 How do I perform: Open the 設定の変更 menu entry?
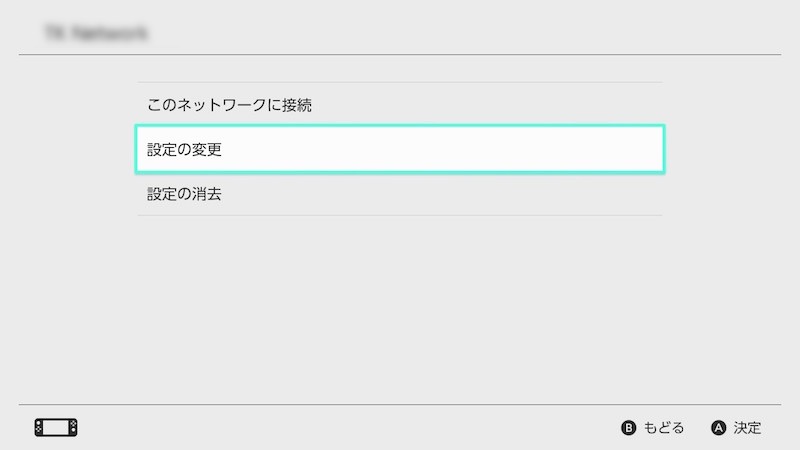tap(400, 149)
